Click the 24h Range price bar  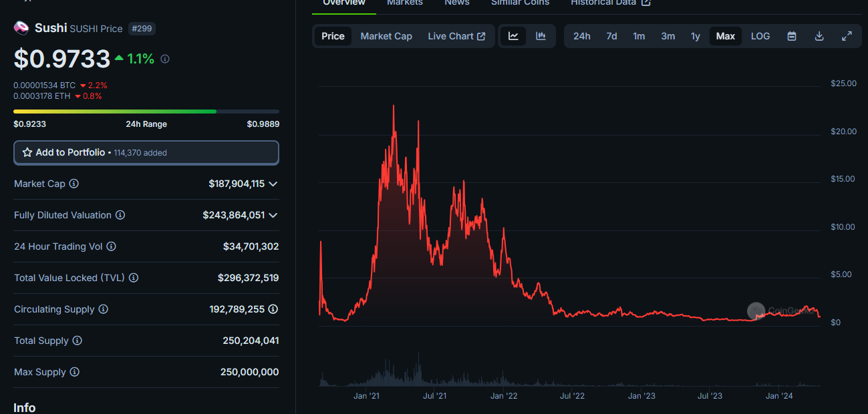click(146, 111)
